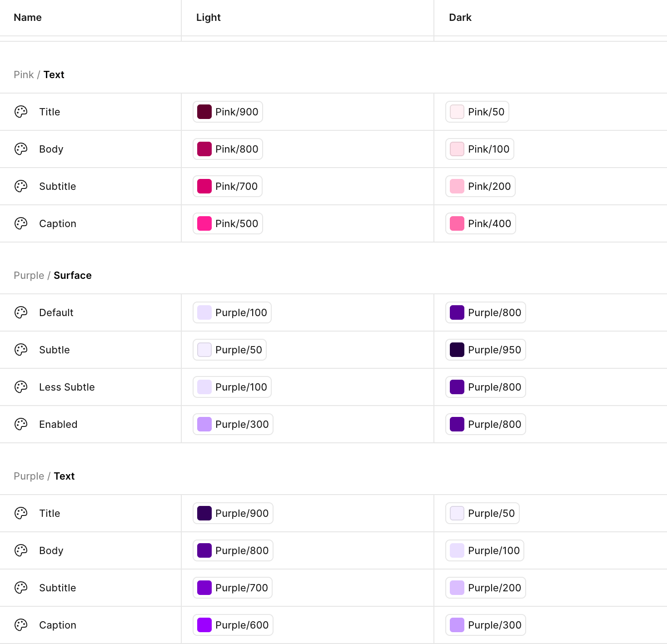Click 'Caption' name under Purple / Text
The width and height of the screenshot is (667, 644).
(x=58, y=625)
